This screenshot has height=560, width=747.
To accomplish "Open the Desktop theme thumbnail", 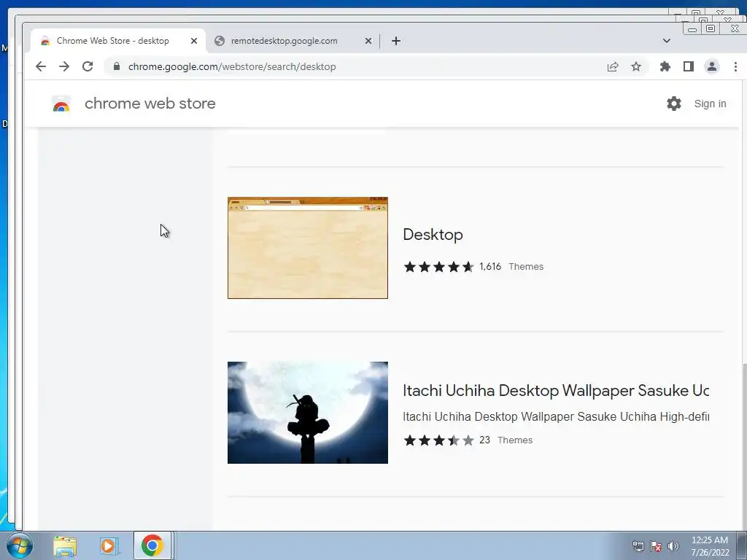I will pos(308,248).
